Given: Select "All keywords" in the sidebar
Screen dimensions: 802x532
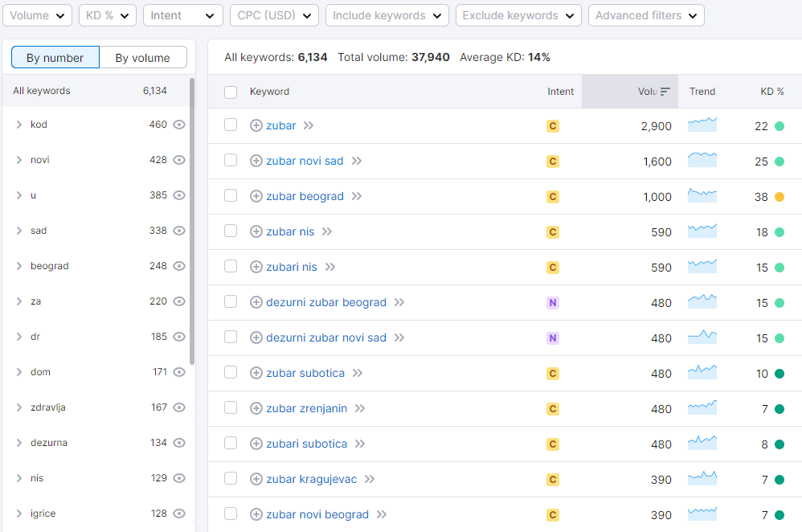Looking at the screenshot, I should click(x=42, y=90).
